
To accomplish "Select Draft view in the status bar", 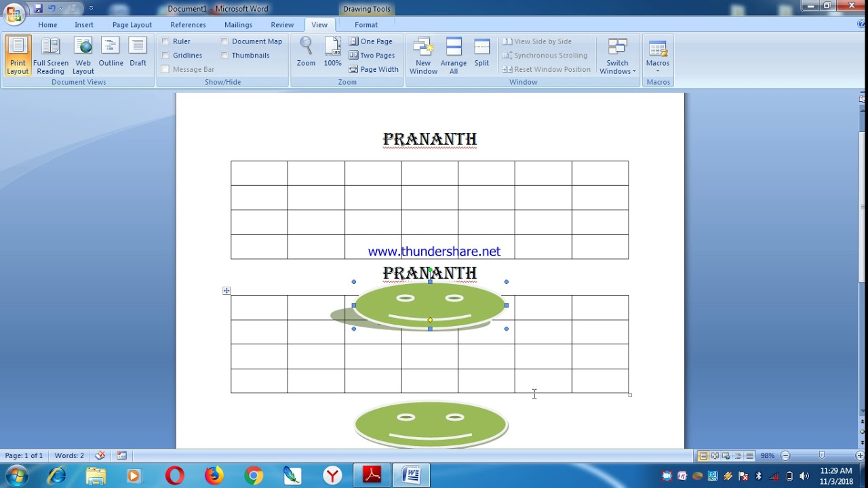I will coord(749,456).
